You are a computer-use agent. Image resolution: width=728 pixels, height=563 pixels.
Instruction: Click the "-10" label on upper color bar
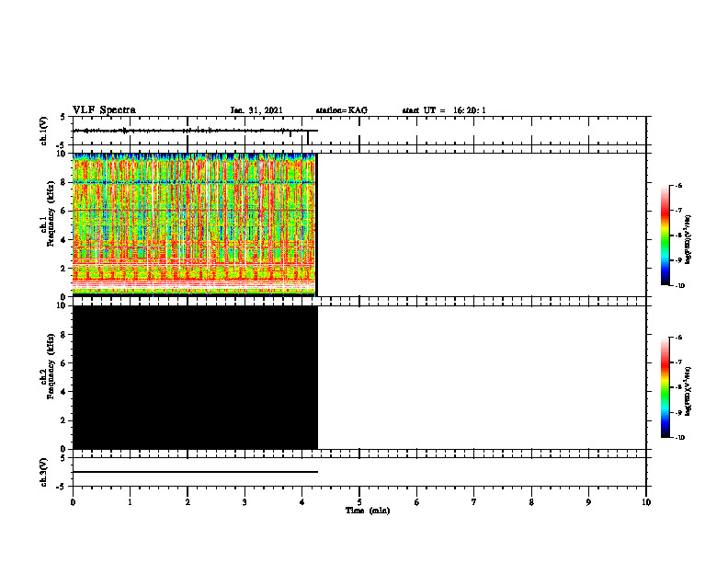pyautogui.click(x=679, y=286)
